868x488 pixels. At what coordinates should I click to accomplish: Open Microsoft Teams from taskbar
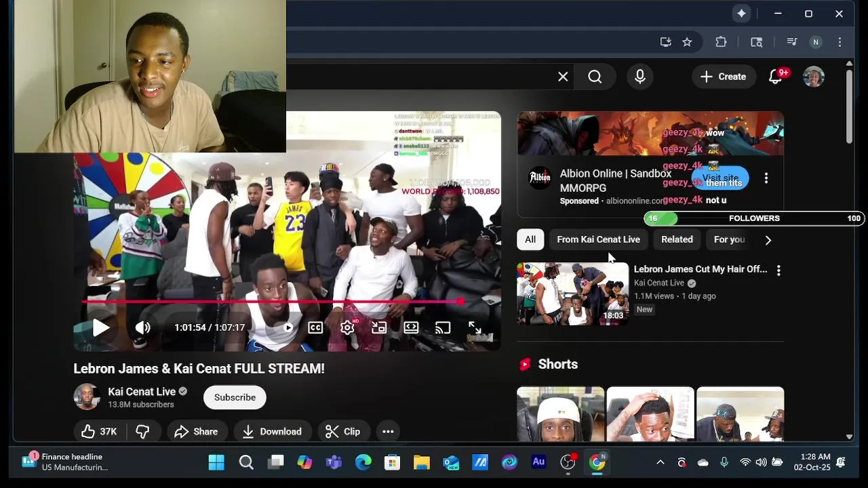point(334,462)
